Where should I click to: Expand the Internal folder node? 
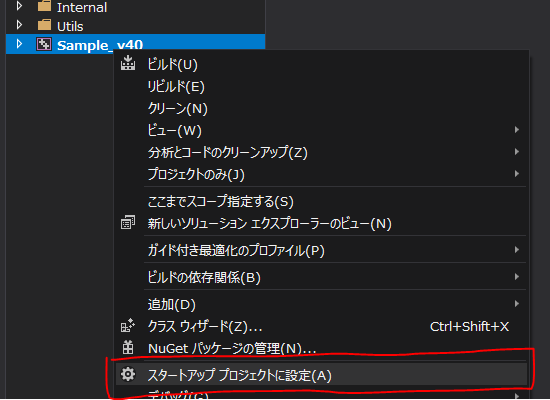[x=19, y=6]
